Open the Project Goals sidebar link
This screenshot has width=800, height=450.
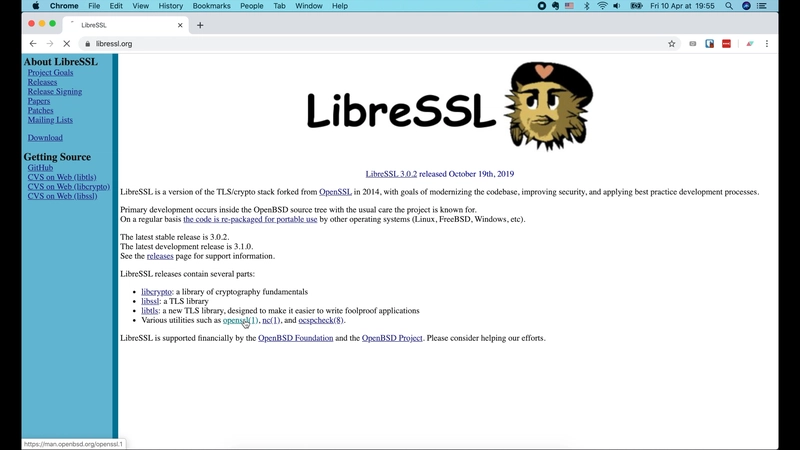[x=50, y=73]
